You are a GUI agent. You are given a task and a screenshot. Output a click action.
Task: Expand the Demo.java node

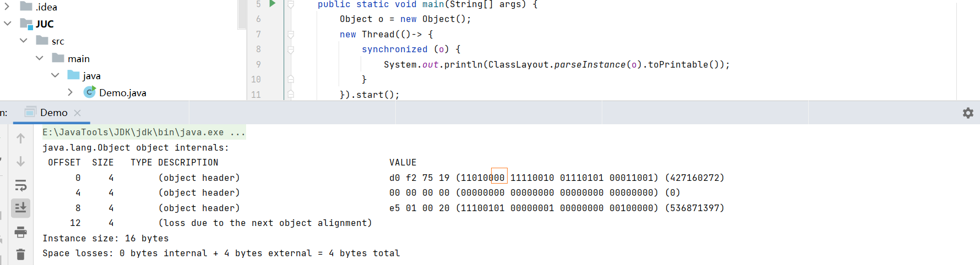tap(70, 92)
